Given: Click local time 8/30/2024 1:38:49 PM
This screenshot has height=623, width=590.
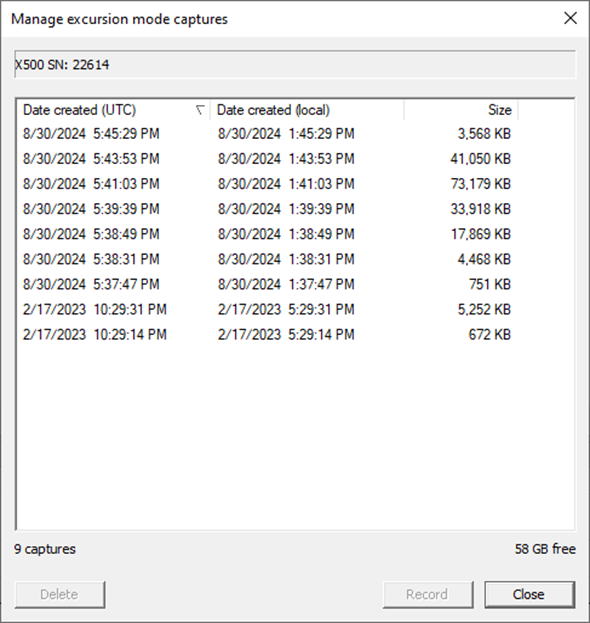Looking at the screenshot, I should (x=286, y=234).
